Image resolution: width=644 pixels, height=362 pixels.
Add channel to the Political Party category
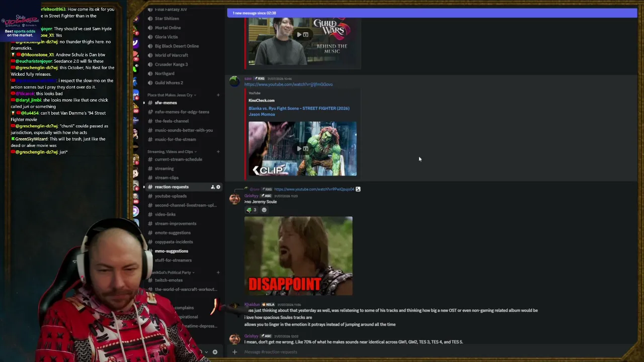(x=218, y=273)
